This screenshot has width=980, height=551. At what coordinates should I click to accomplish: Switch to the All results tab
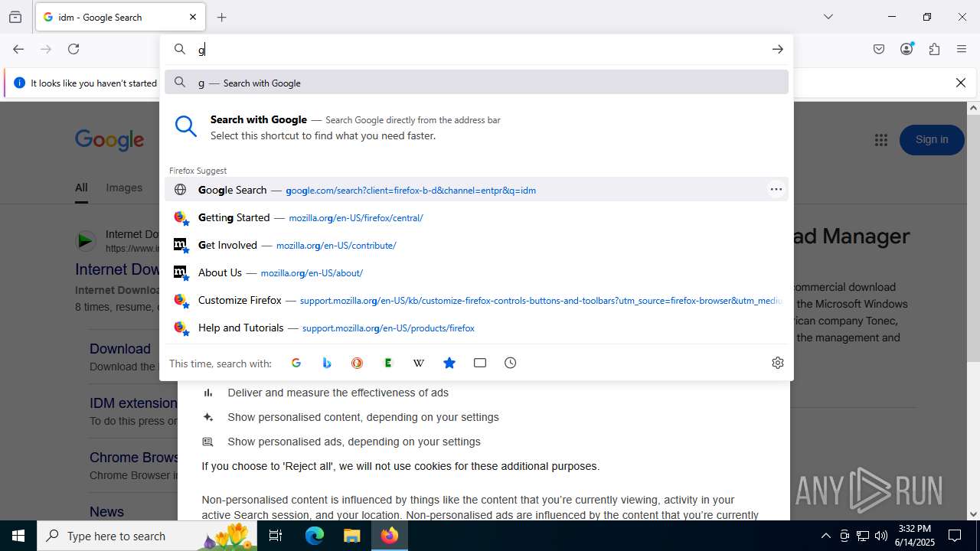81,188
